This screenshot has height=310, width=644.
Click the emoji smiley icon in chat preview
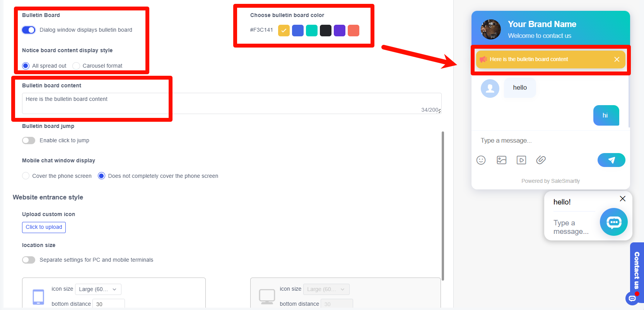(x=481, y=160)
